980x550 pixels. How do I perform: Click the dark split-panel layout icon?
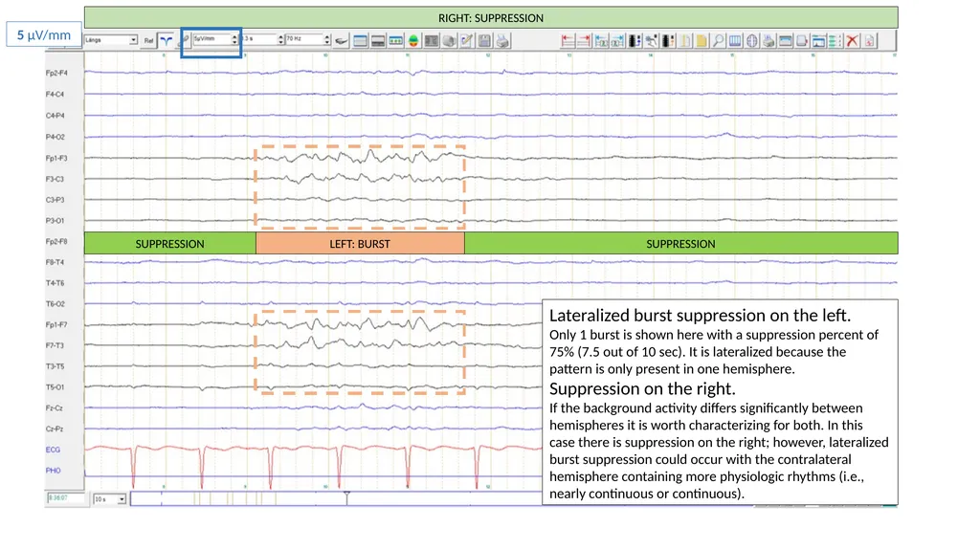click(377, 41)
